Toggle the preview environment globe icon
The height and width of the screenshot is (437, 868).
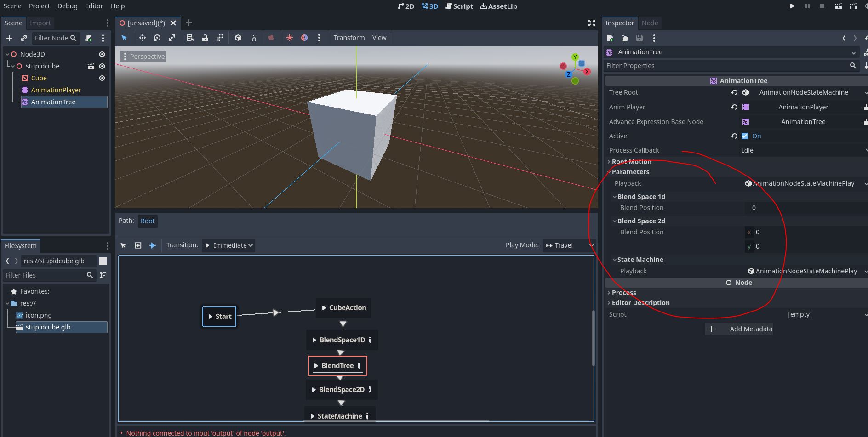pyautogui.click(x=304, y=38)
